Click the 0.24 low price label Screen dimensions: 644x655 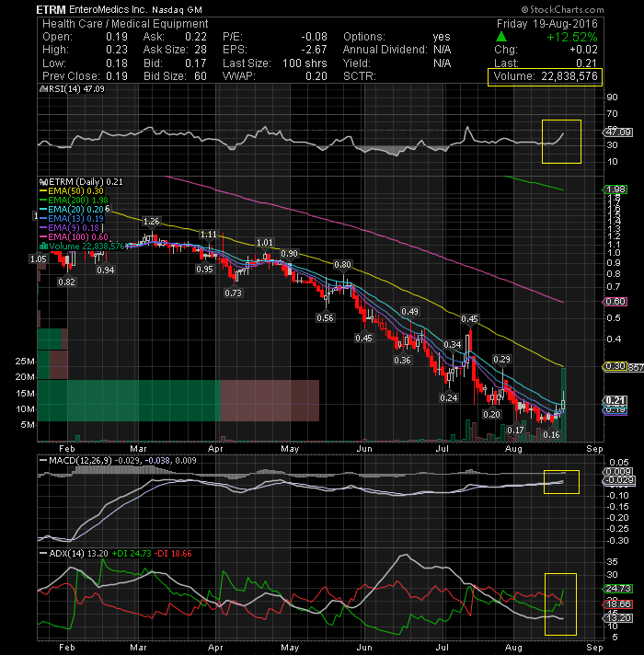point(449,398)
